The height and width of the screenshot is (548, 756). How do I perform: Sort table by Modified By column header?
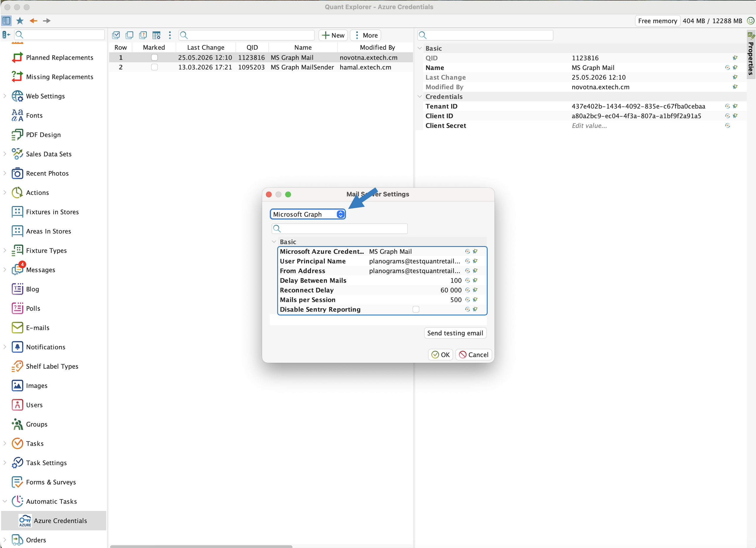[377, 48]
